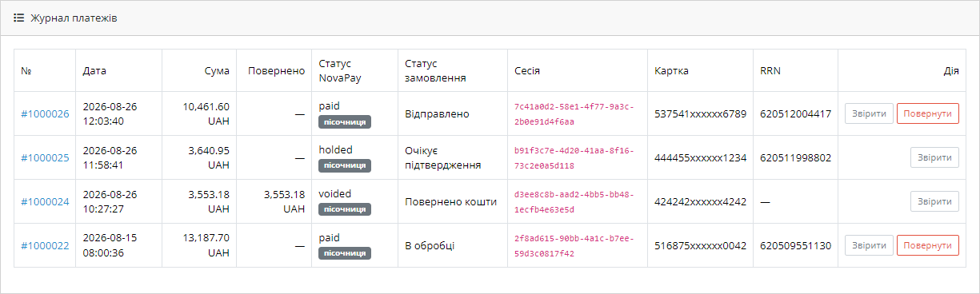
Task: Click date 2026-08-26 11:58:41
Action: pos(110,157)
